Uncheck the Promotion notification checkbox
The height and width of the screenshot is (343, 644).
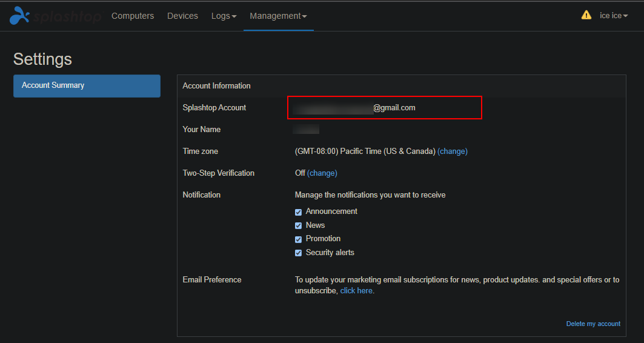coord(298,239)
